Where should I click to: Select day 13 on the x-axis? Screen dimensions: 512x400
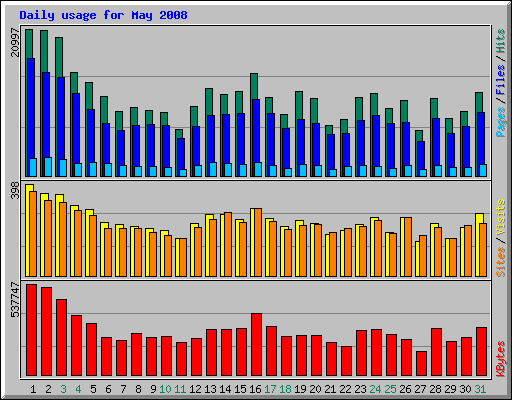point(210,389)
